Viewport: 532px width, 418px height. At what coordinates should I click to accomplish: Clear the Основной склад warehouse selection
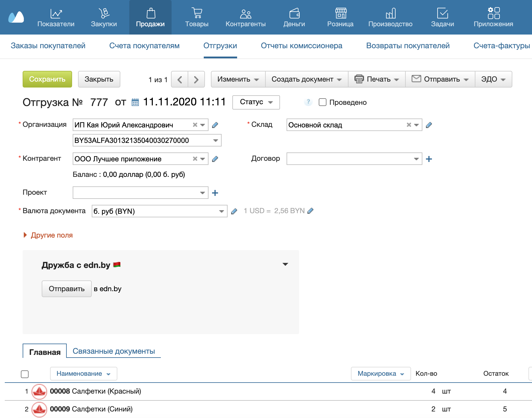tap(409, 125)
